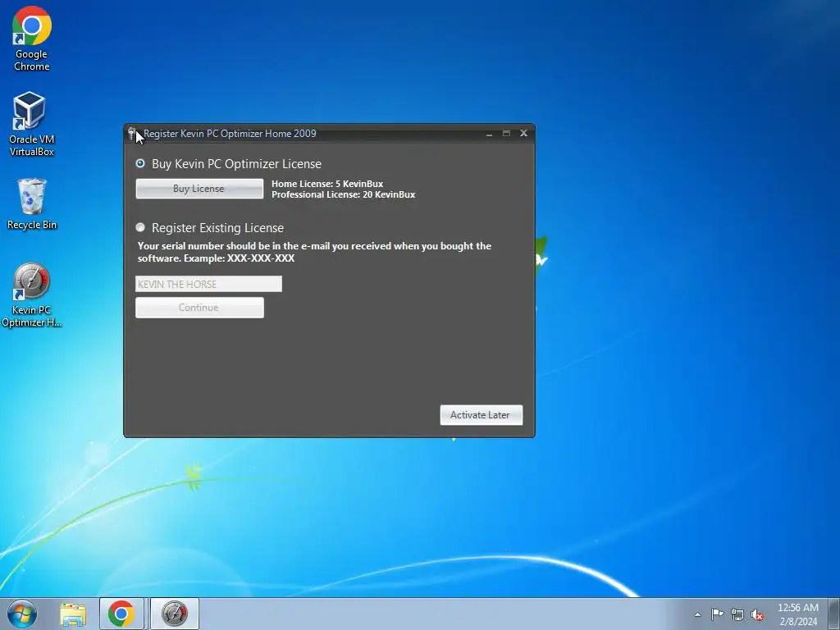Viewport: 840px width, 630px height.
Task: Click the Show Desktop strip on taskbar
Action: point(833,614)
